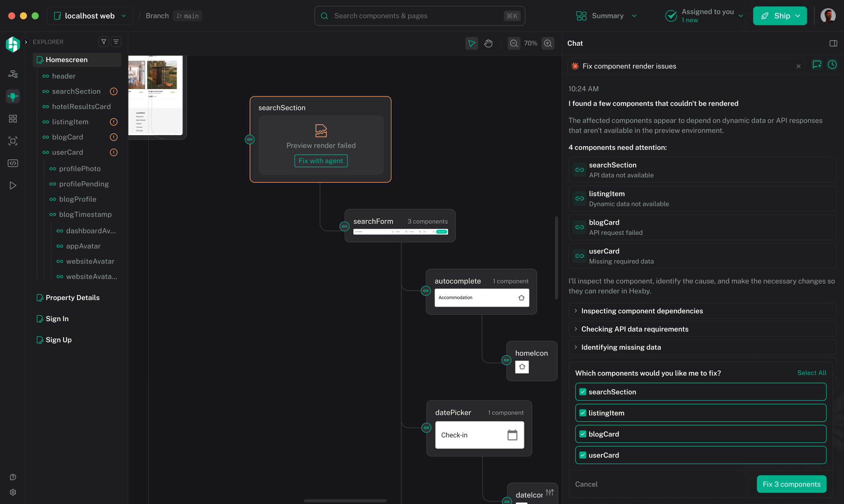This screenshot has height=504, width=844.
Task: Click Fix 3 components button
Action: tap(792, 484)
